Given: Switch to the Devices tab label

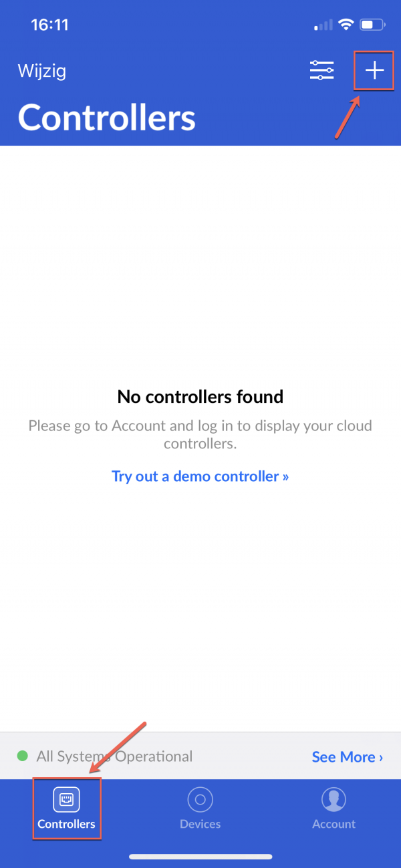Looking at the screenshot, I should 200,824.
